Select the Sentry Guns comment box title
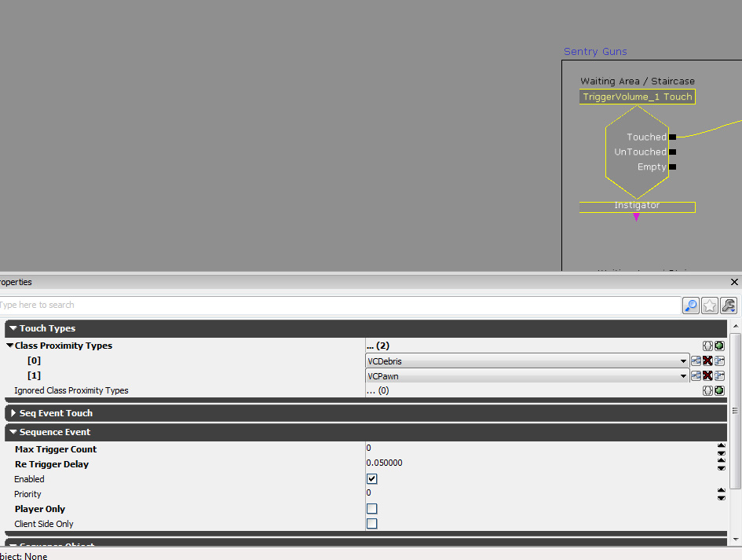Screen dimensions: 742x560 (595, 52)
